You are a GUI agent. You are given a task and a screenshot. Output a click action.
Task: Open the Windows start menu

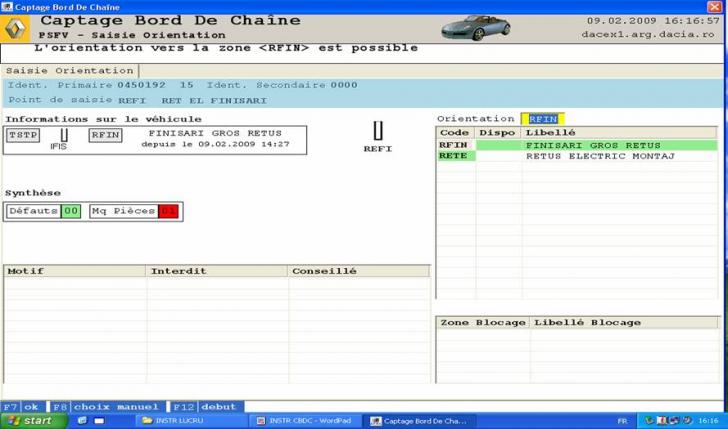coord(32,421)
